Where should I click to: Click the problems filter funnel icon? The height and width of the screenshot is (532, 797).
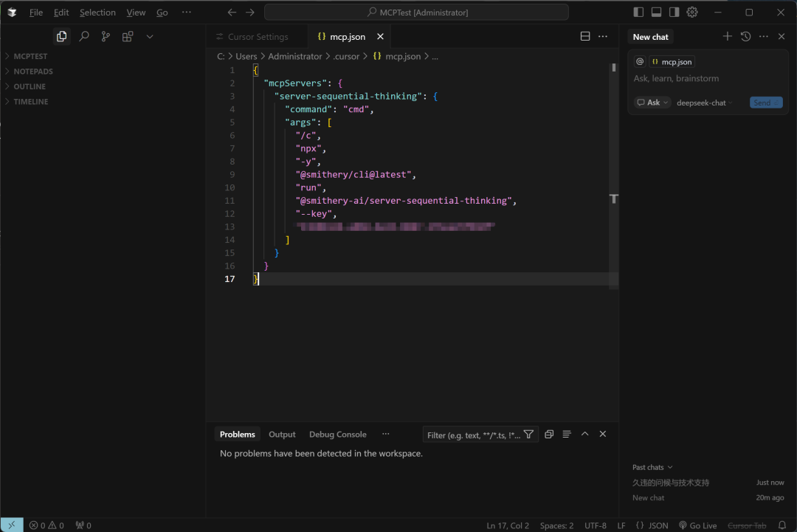pyautogui.click(x=528, y=435)
